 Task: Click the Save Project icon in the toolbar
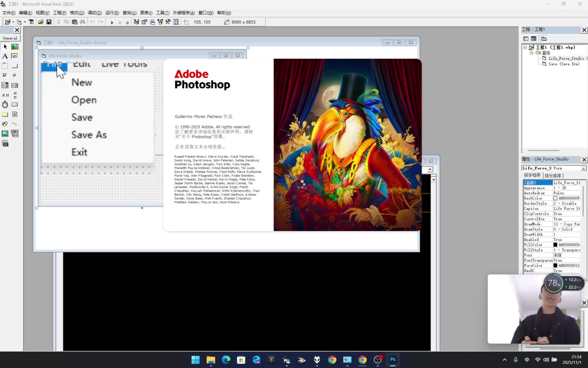[x=49, y=22]
